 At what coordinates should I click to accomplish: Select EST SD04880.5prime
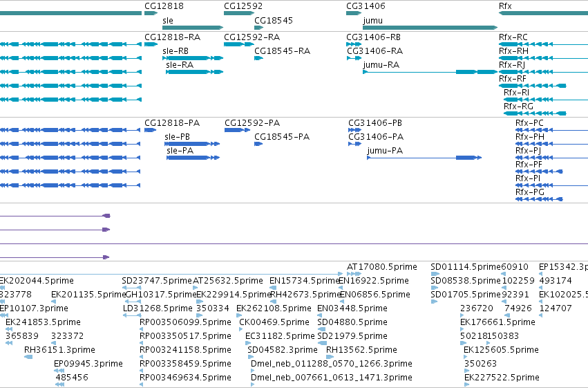click(352, 322)
